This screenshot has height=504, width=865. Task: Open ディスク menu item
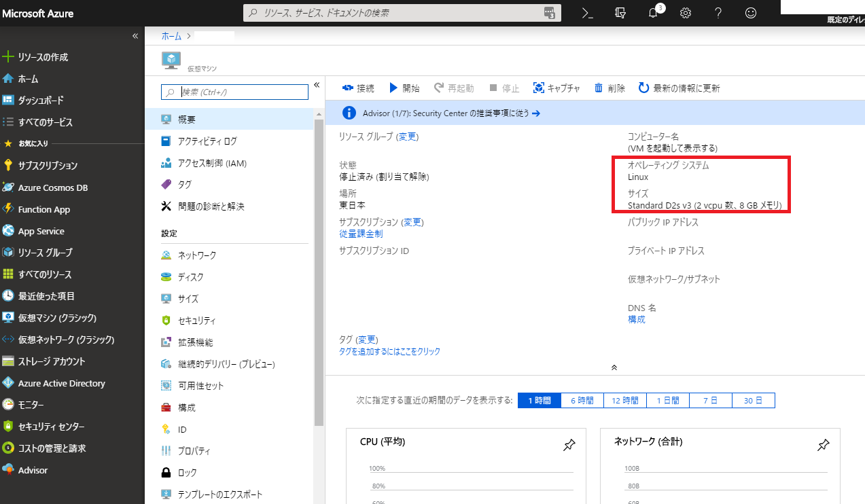pos(230,277)
